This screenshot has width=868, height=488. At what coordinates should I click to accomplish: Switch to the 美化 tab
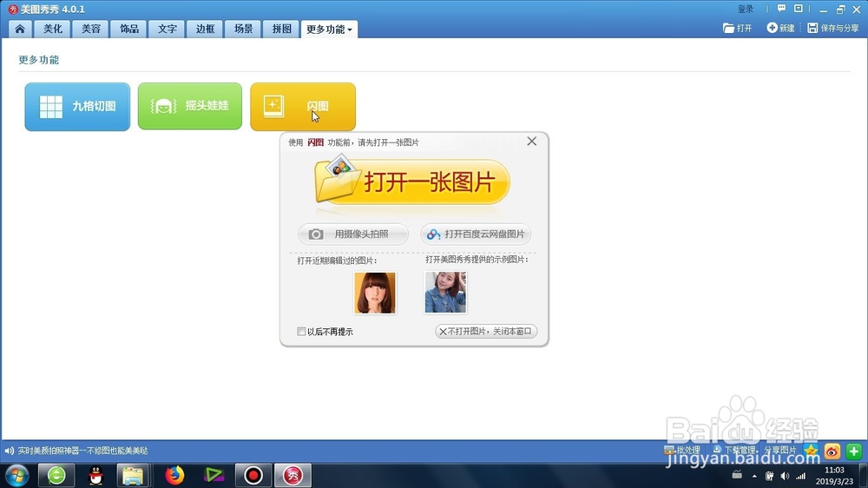53,29
